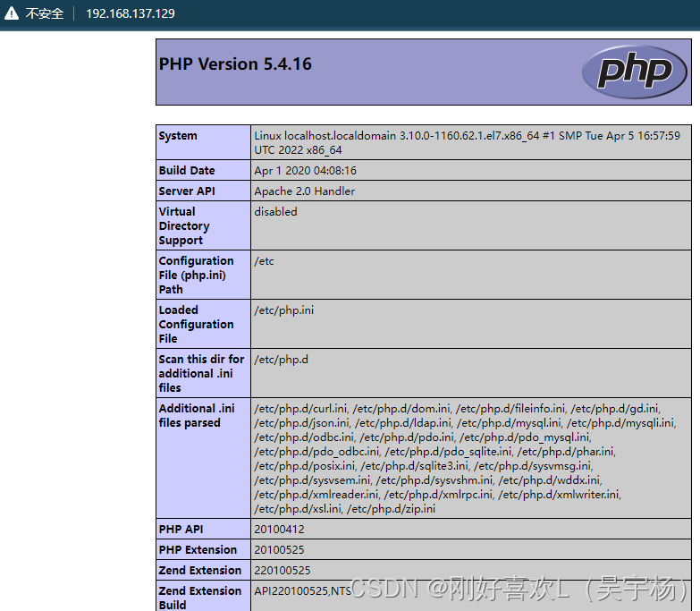
Task: Click the 'PHP Extension' row label
Action: pyautogui.click(x=198, y=549)
